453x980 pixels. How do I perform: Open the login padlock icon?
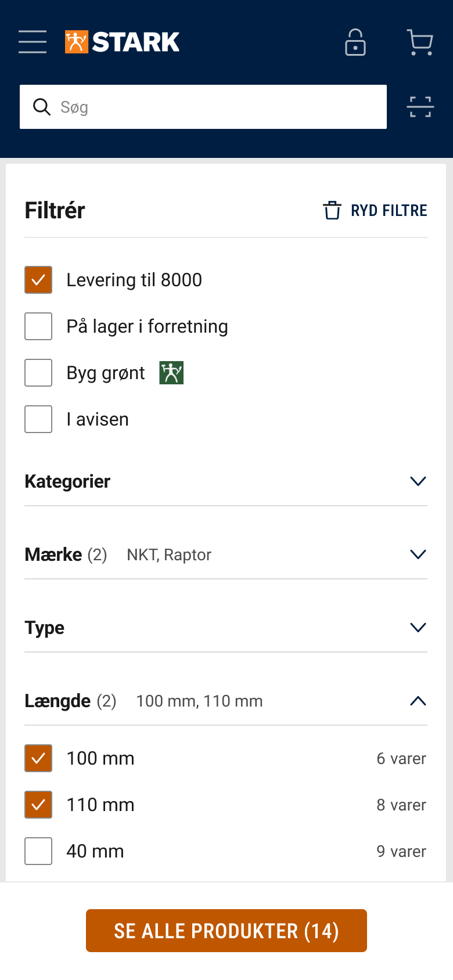[355, 42]
